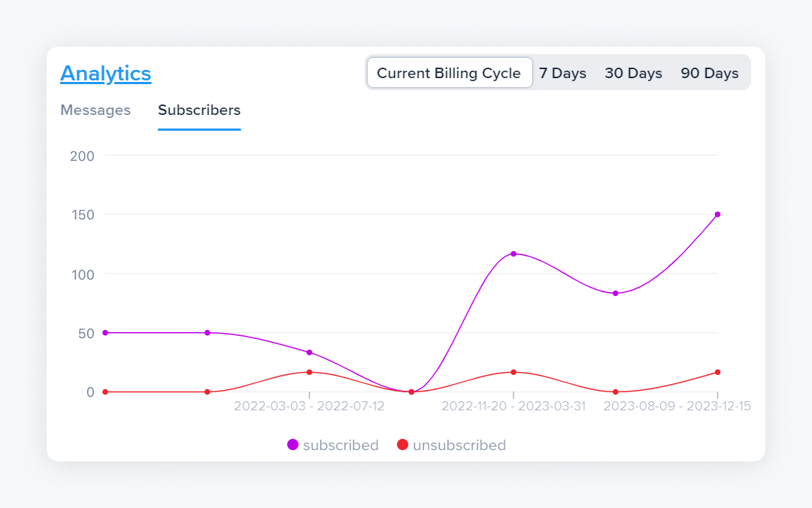
Task: Toggle the unsubscribed series visibility
Action: coord(451,444)
